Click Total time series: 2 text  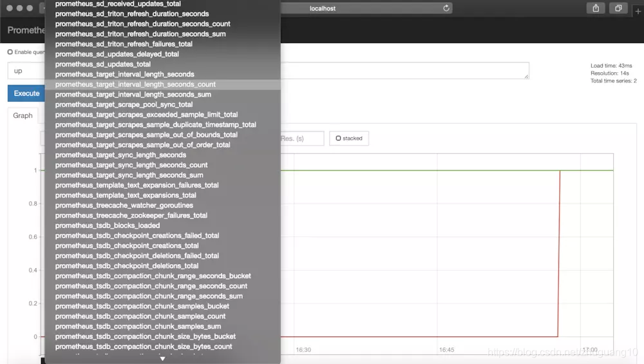613,81
